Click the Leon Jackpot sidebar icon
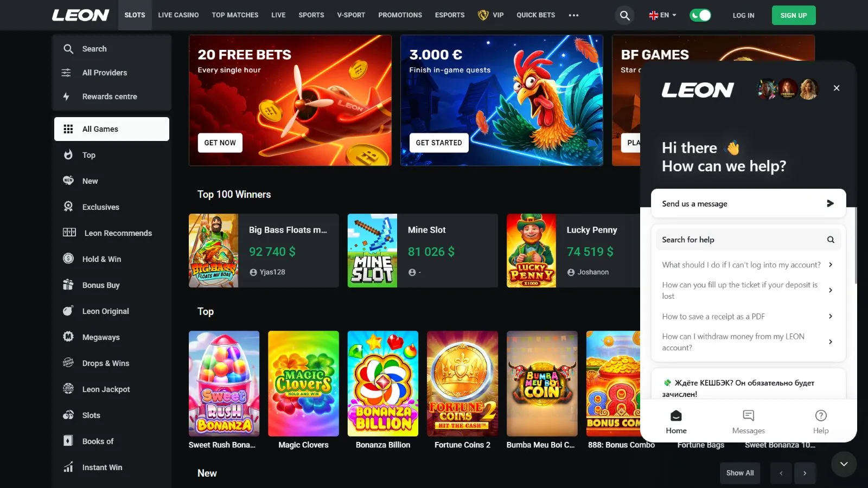This screenshot has height=488, width=868. (x=68, y=389)
